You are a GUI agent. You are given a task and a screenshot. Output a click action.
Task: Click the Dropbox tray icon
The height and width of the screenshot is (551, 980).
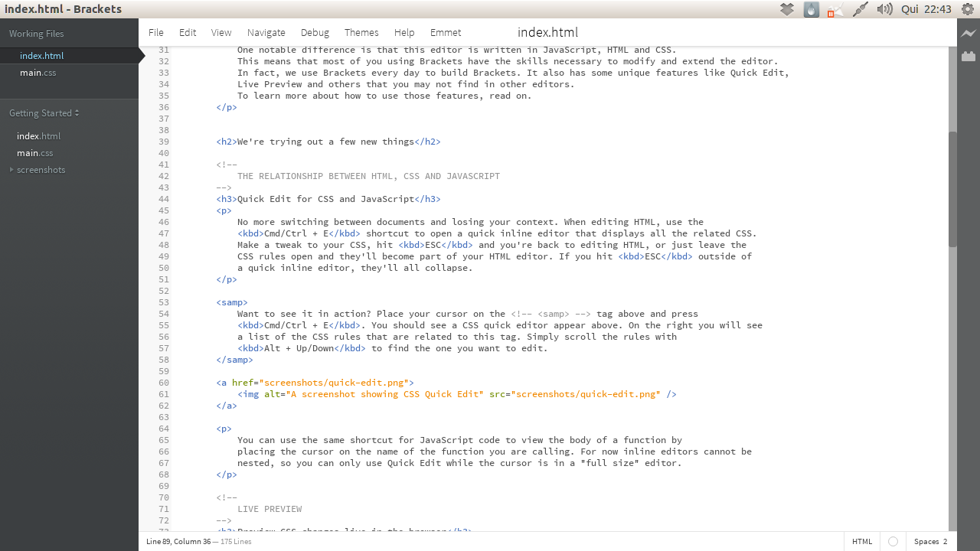787,9
